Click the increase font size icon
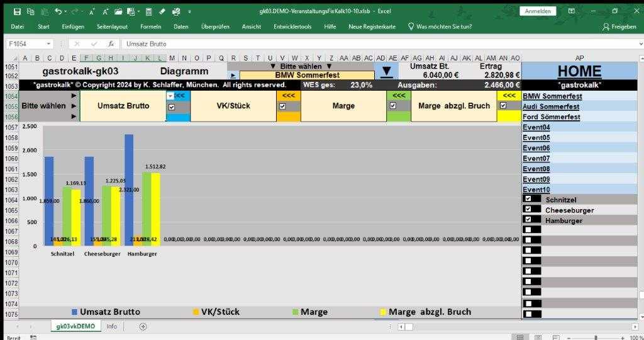The image size is (644, 340). [92, 11]
